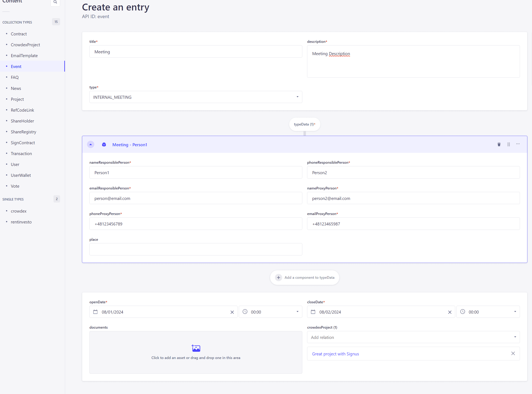
Task: Click the typeData (1) label pill
Action: point(304,124)
